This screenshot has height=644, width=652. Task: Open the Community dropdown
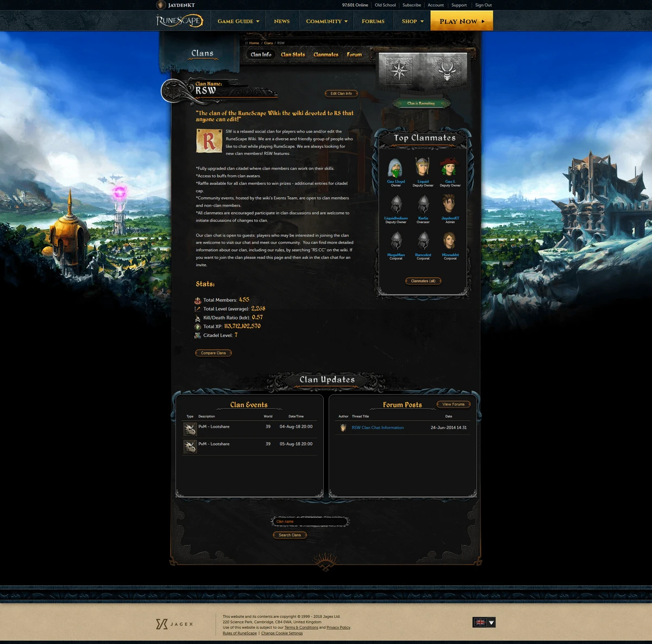pos(325,21)
